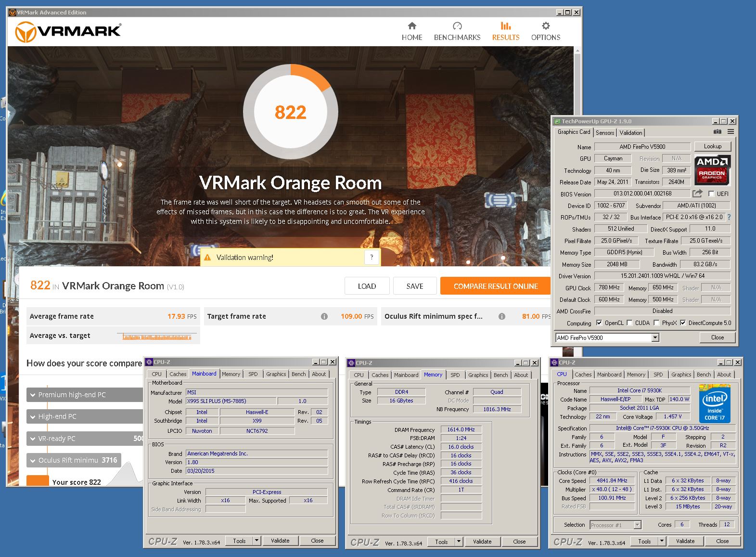The width and height of the screenshot is (756, 557).
Task: Switch to the Sensors tab in GPU-Z
Action: (605, 133)
